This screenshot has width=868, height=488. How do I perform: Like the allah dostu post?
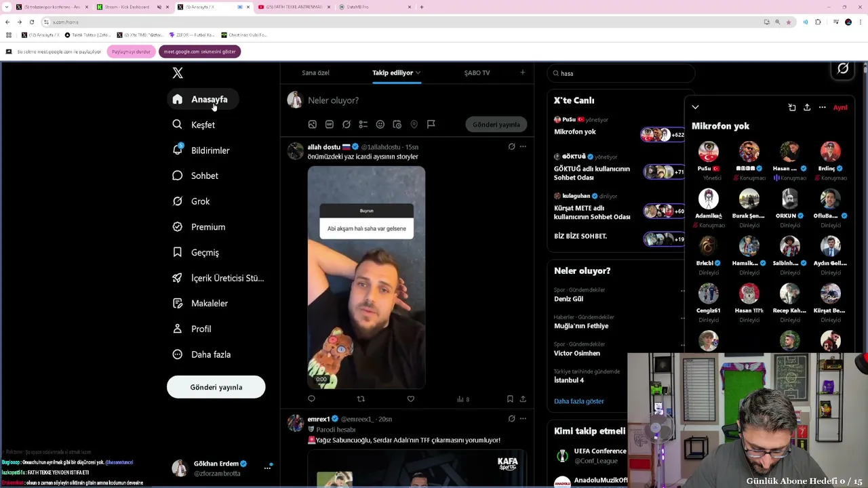pyautogui.click(x=410, y=399)
